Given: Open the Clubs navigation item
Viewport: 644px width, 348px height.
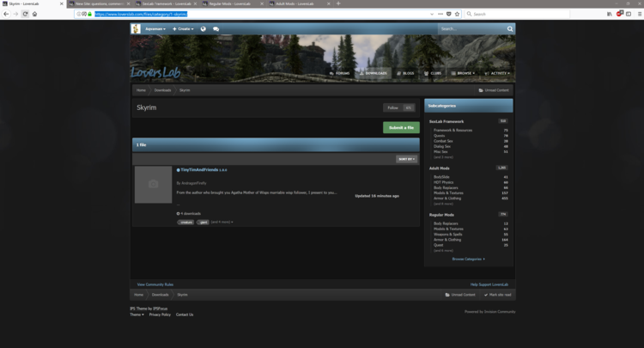Looking at the screenshot, I should point(433,73).
